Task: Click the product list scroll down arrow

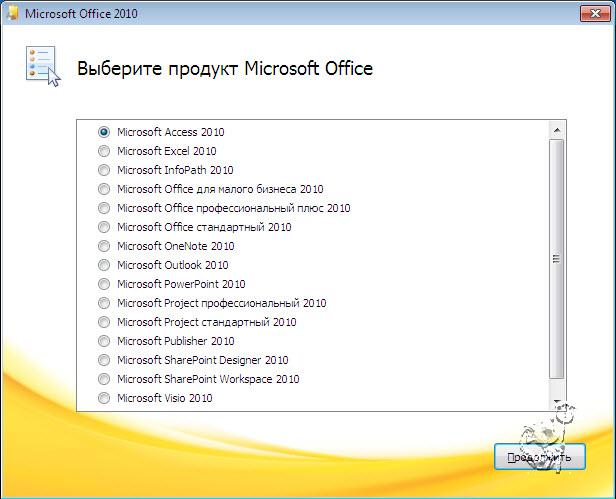Action: (557, 402)
